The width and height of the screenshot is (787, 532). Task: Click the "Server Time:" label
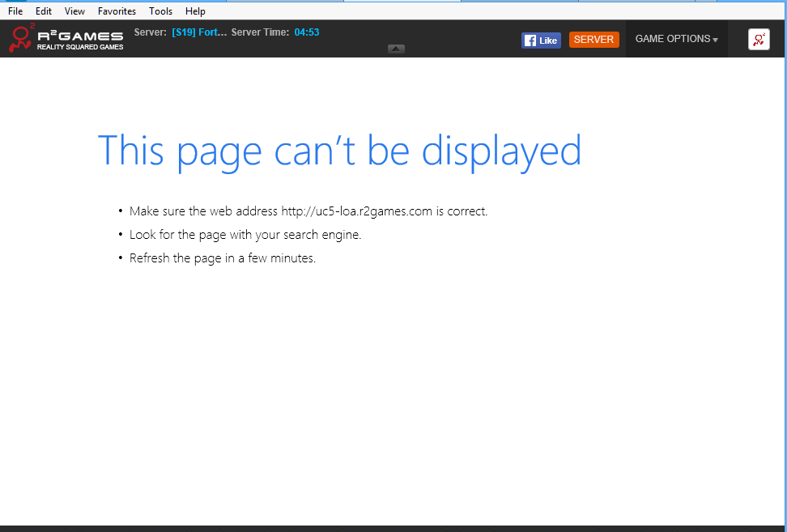pos(260,32)
